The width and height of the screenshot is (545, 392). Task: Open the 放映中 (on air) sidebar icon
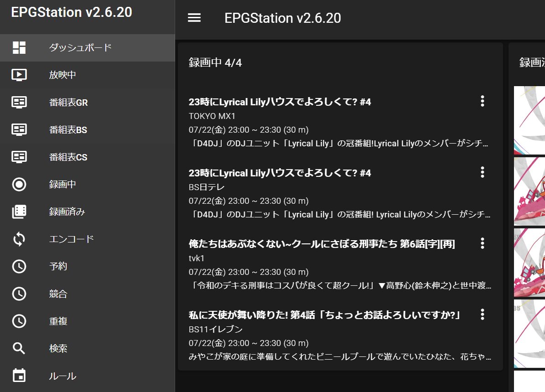point(18,75)
